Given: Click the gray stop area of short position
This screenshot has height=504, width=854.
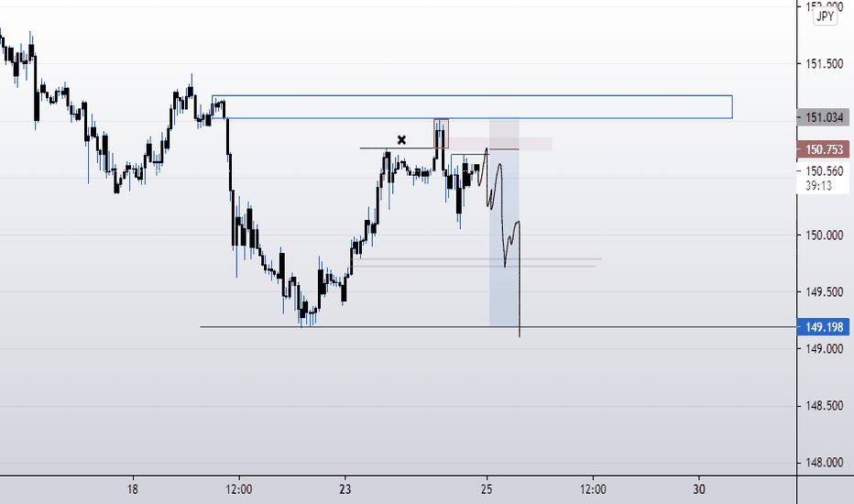Looking at the screenshot, I should (504, 134).
